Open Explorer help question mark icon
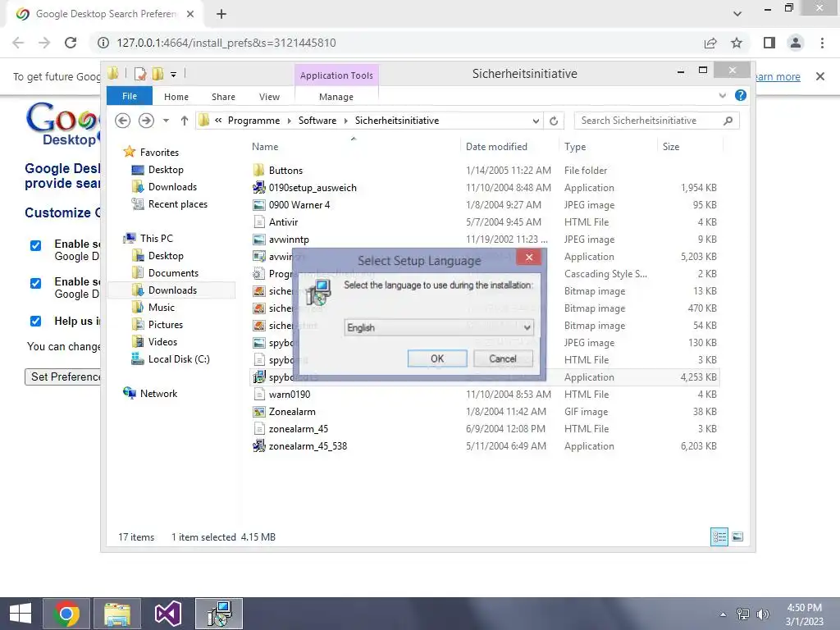The width and height of the screenshot is (840, 630). [x=741, y=95]
